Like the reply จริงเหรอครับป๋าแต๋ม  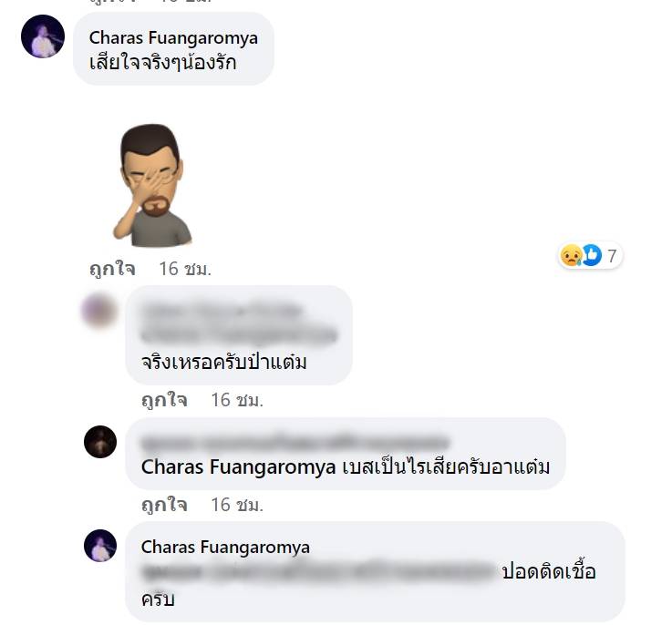pyautogui.click(x=164, y=400)
